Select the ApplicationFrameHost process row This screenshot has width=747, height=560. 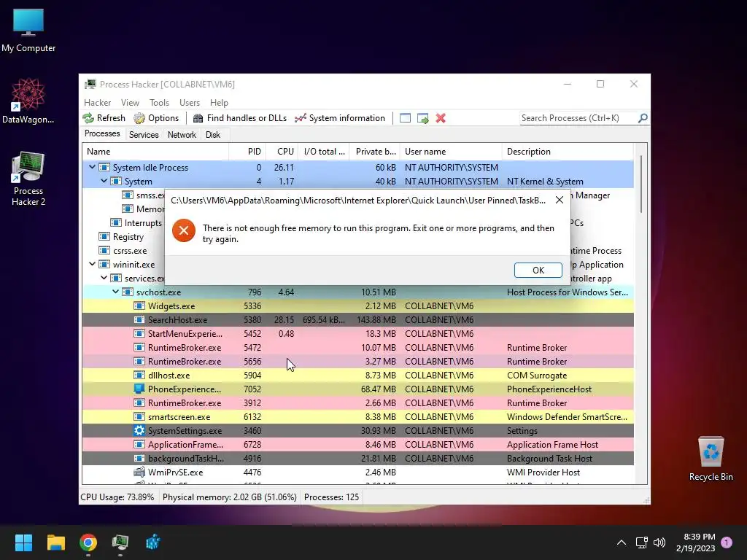[x=357, y=444]
